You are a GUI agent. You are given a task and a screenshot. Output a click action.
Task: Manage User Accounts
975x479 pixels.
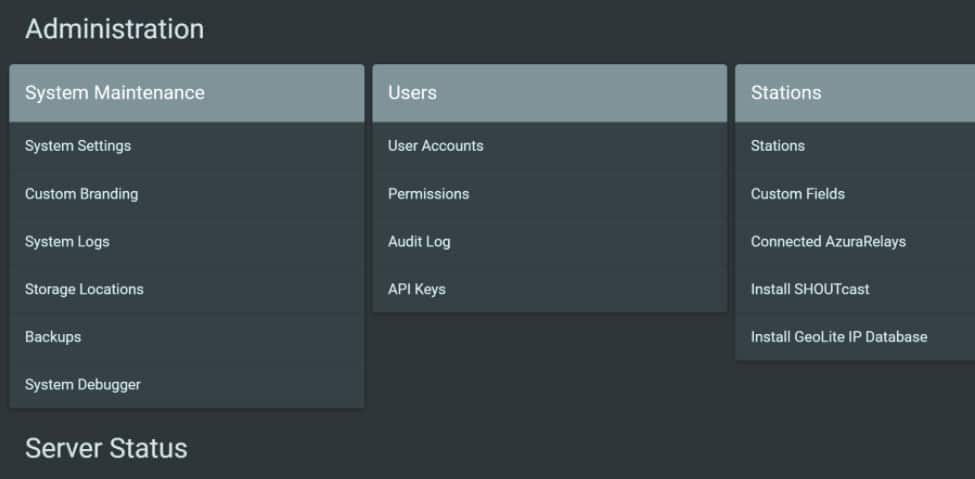[x=435, y=146]
